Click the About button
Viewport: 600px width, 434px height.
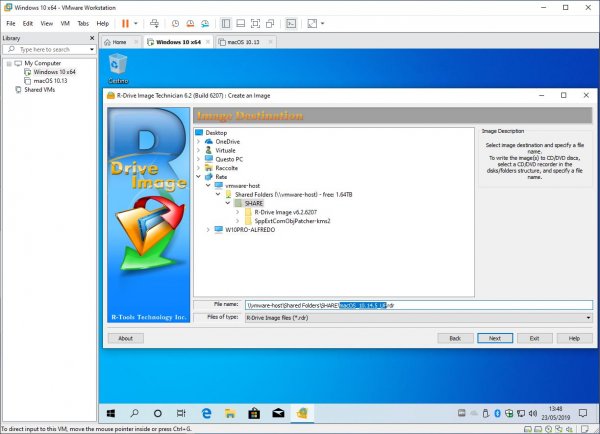[x=126, y=338]
